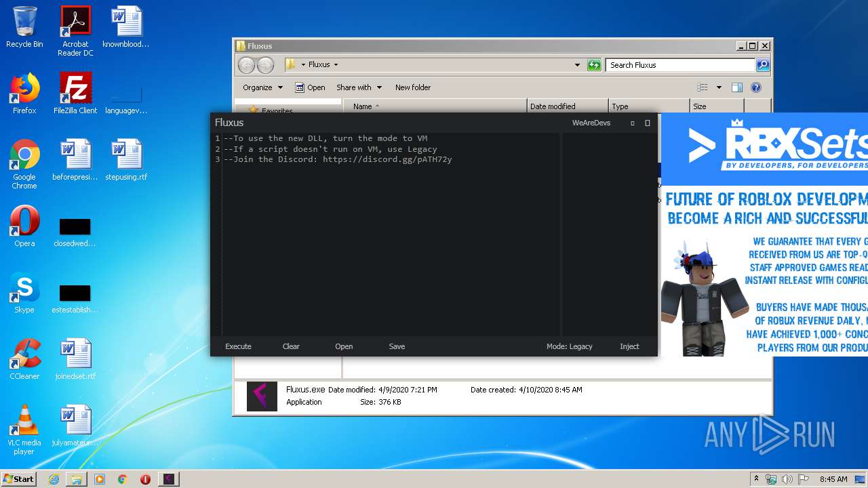Open a script file in Fluxus

coord(344,346)
